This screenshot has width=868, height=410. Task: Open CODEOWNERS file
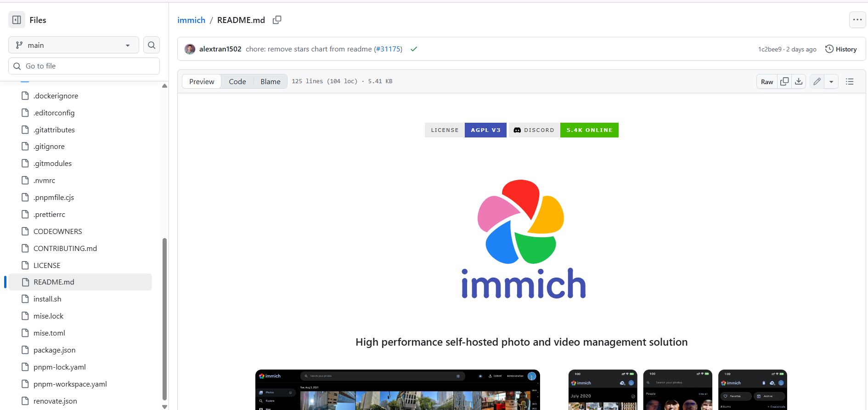click(x=57, y=231)
